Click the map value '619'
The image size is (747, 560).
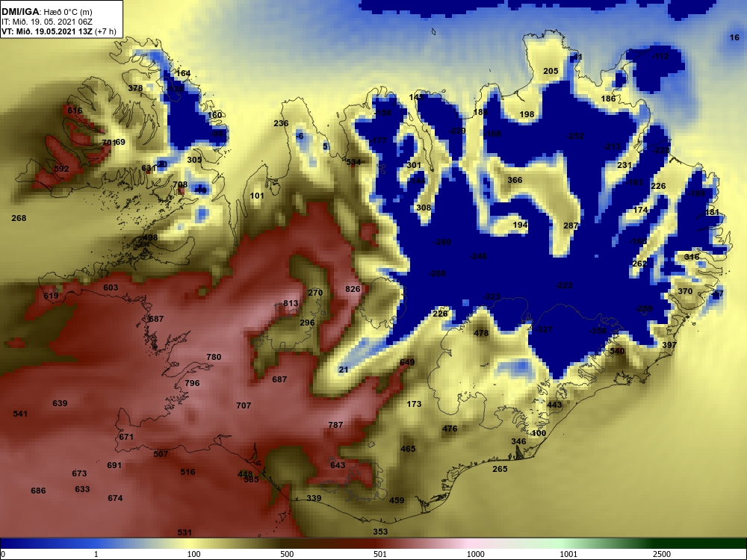51,296
